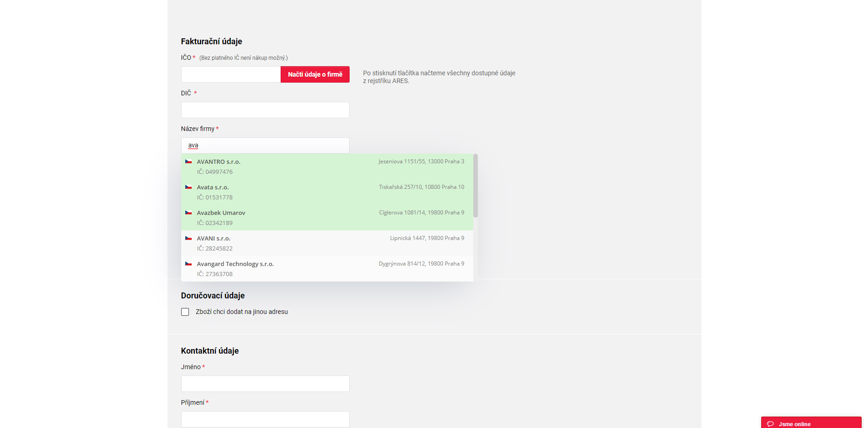
Task: Click '(Bez platného IČ není nákup možný.)' note
Action: pyautogui.click(x=243, y=58)
